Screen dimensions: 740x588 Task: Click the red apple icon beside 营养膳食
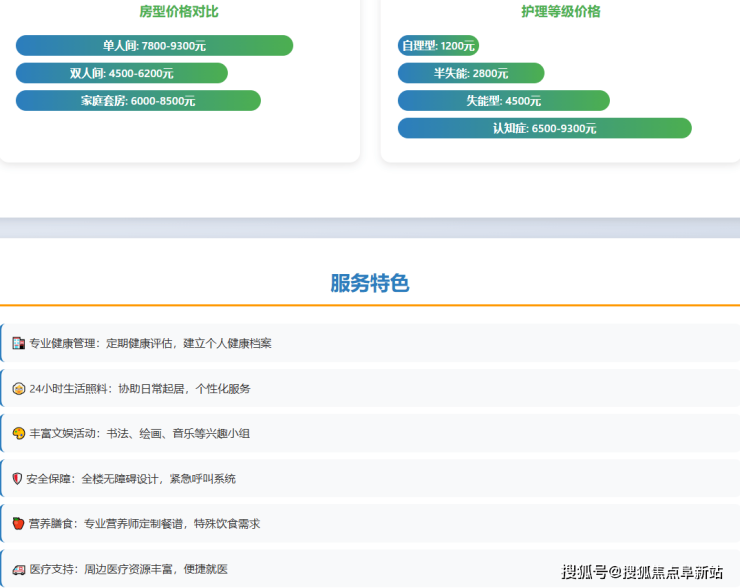18,524
